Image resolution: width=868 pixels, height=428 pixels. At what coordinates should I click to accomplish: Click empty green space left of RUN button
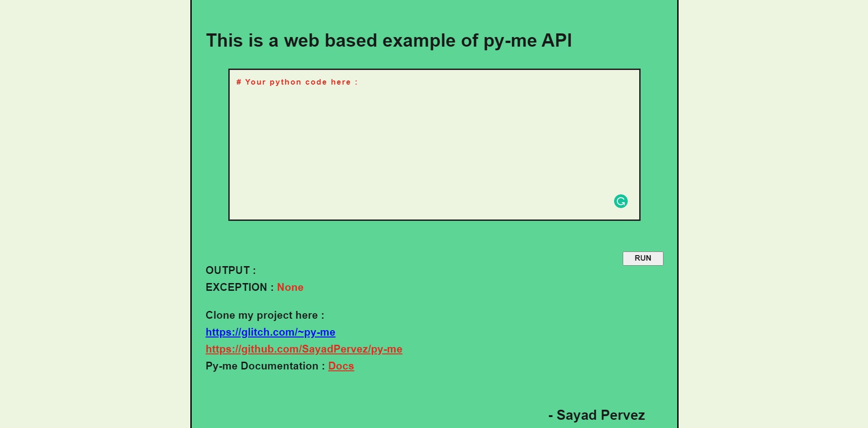tap(458, 258)
